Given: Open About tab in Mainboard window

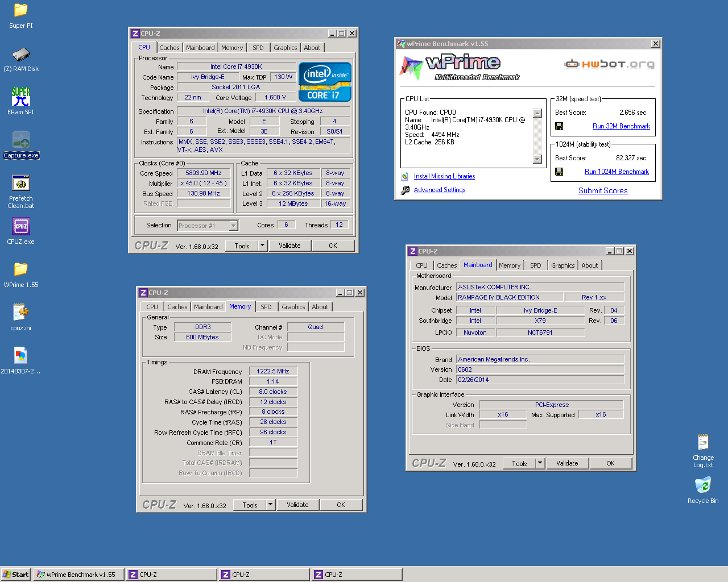Looking at the screenshot, I should pyautogui.click(x=590, y=265).
